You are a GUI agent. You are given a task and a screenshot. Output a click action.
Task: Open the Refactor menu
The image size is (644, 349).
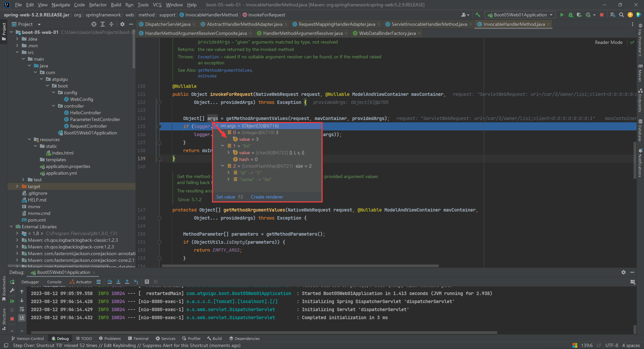point(98,5)
